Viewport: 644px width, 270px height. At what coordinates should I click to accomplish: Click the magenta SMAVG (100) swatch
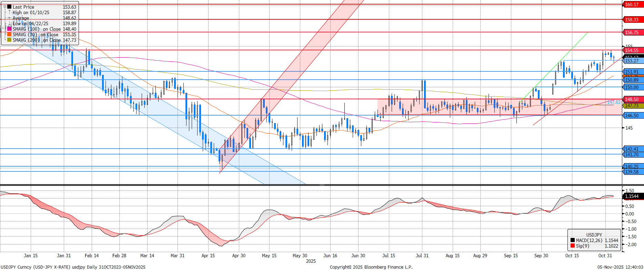click(9, 29)
